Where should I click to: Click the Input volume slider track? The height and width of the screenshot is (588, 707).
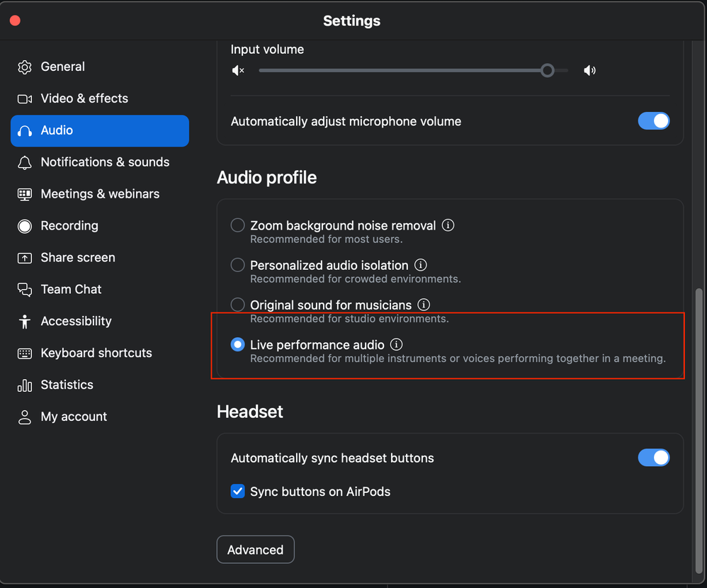[397, 71]
